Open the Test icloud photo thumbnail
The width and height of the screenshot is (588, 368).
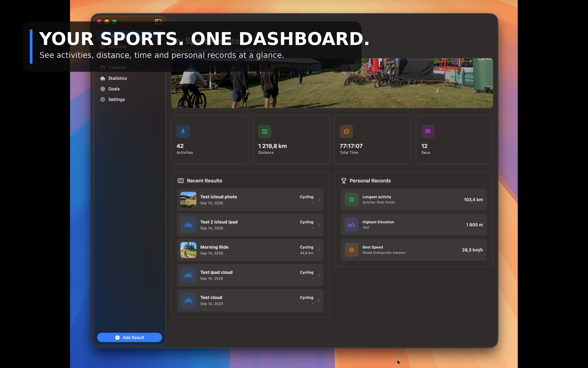tap(188, 200)
